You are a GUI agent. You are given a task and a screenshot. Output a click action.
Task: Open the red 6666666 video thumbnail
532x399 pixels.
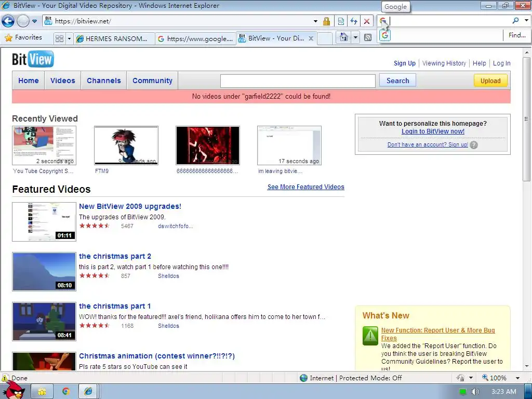[208, 145]
